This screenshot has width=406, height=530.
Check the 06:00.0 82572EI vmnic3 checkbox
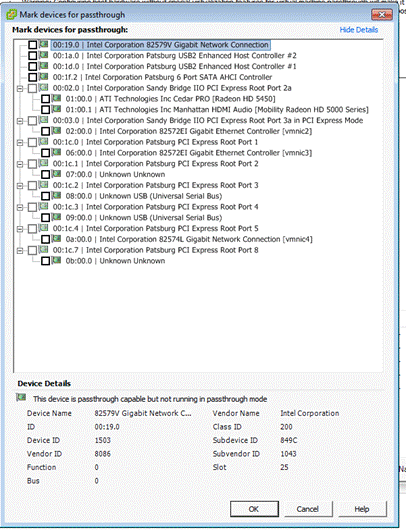[46, 153]
